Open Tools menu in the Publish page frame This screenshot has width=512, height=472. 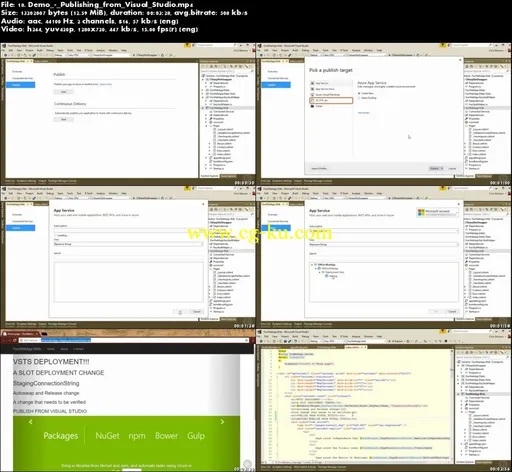(x=70, y=50)
